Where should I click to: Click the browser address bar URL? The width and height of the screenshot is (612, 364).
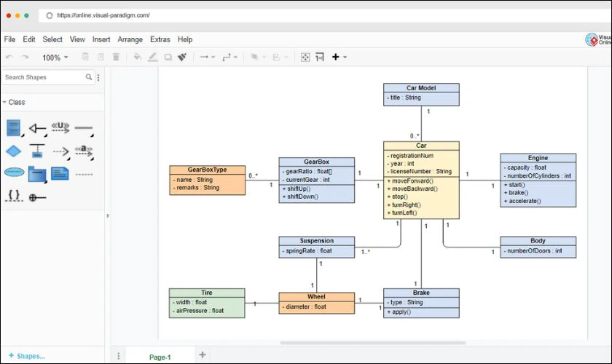[x=103, y=15]
